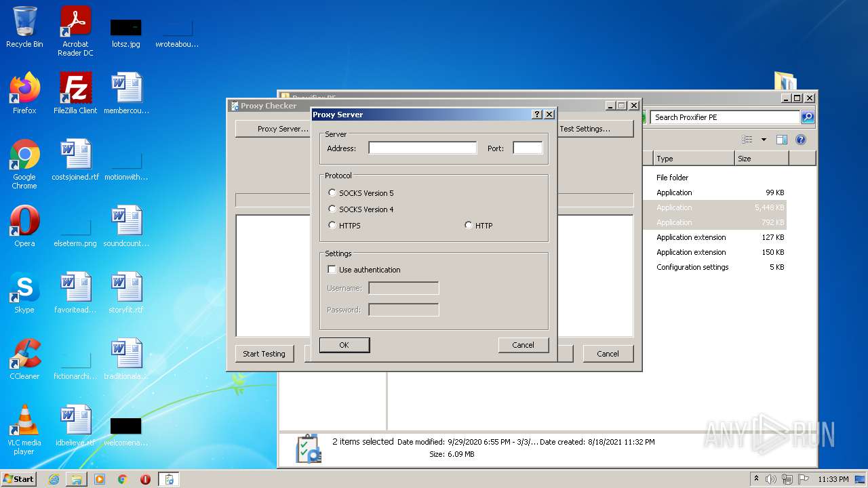The height and width of the screenshot is (488, 868).
Task: Click the Show desktop button
Action: (x=861, y=479)
